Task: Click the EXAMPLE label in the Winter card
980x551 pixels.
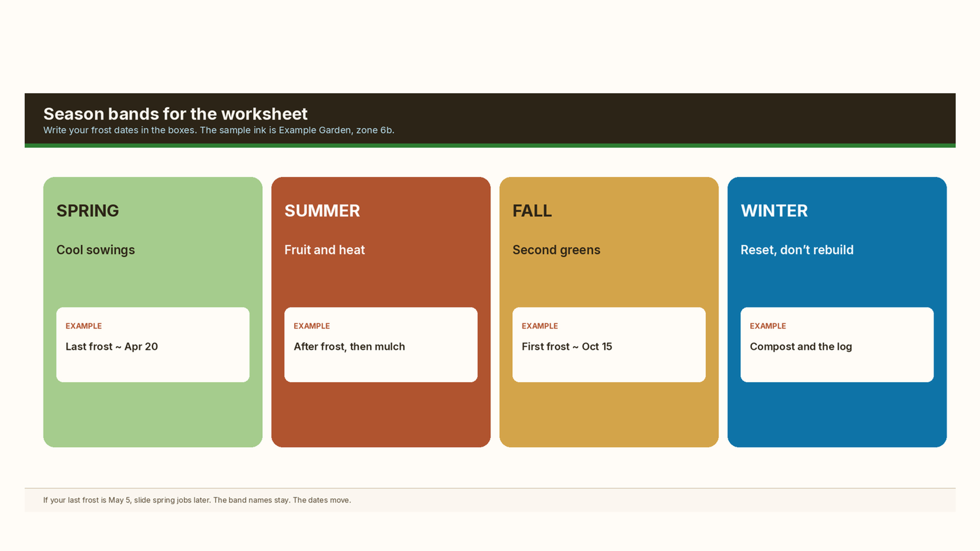Action: pyautogui.click(x=768, y=326)
